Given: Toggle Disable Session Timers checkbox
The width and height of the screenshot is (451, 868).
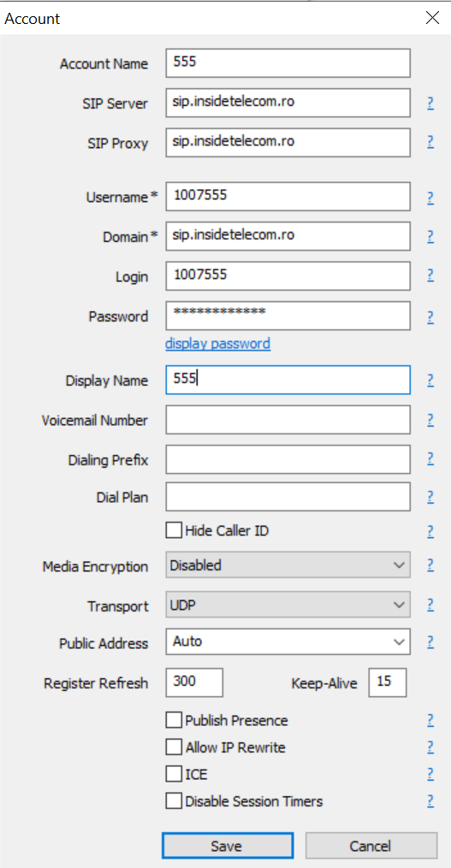Looking at the screenshot, I should click(x=174, y=801).
